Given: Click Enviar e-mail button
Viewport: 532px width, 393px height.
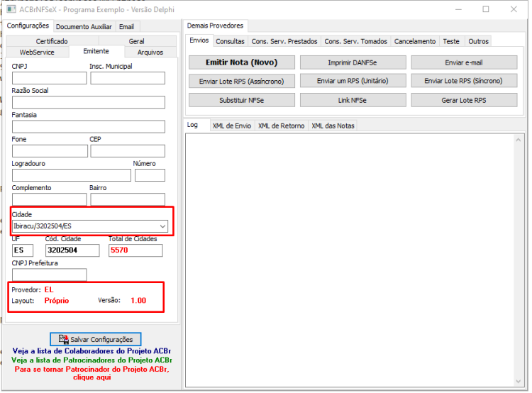Looking at the screenshot, I should [x=464, y=62].
